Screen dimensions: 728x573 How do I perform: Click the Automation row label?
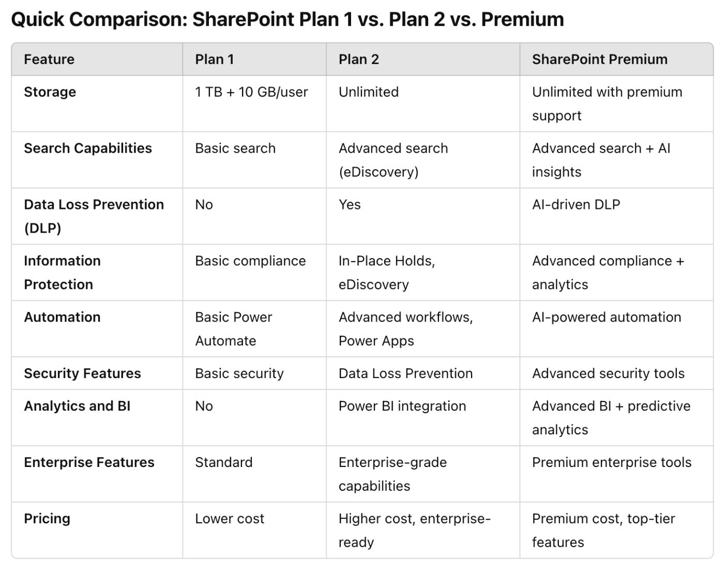(62, 318)
